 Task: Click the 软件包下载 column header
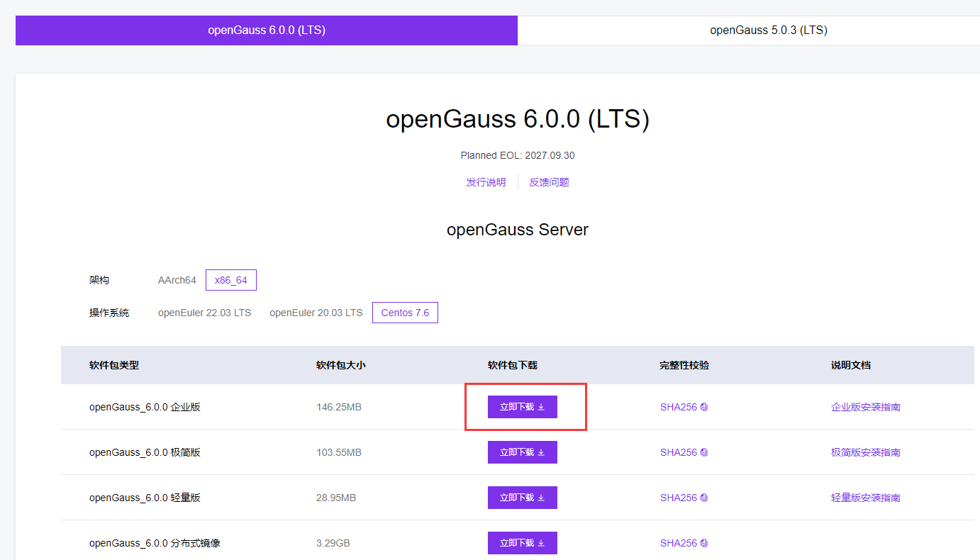pyautogui.click(x=513, y=365)
